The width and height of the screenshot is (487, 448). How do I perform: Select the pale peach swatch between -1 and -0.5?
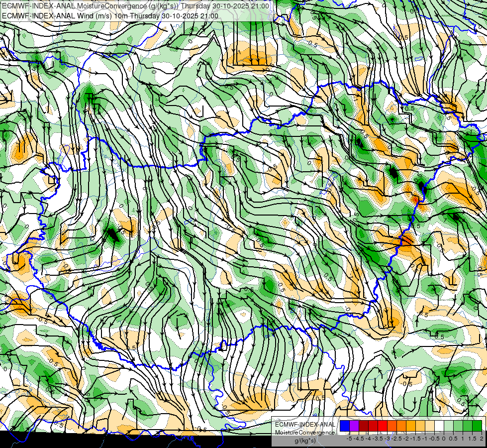tap(429, 426)
